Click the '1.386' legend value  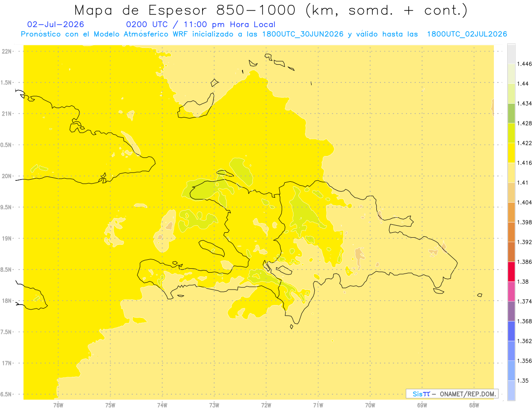tap(524, 262)
